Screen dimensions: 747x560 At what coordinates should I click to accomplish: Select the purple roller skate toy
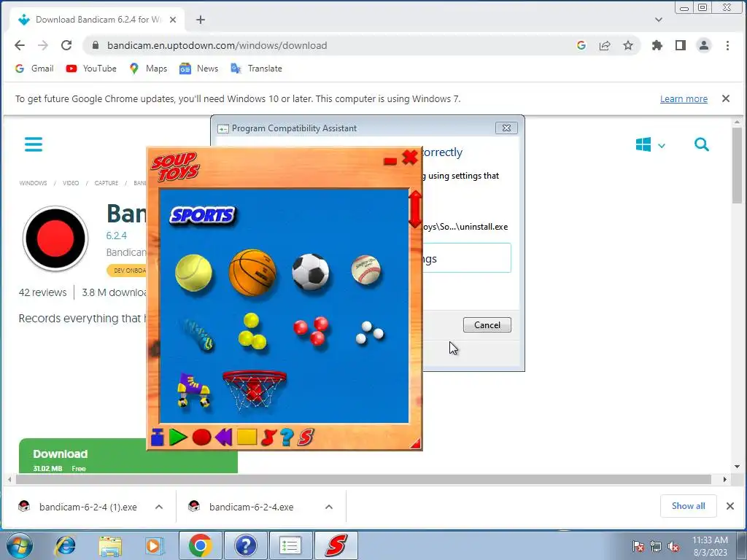[x=193, y=391]
